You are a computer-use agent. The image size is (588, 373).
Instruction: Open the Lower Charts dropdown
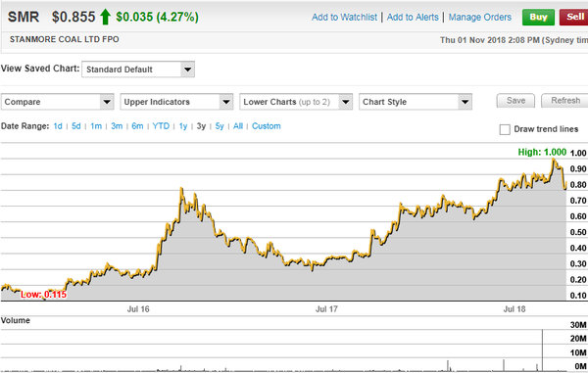point(296,102)
